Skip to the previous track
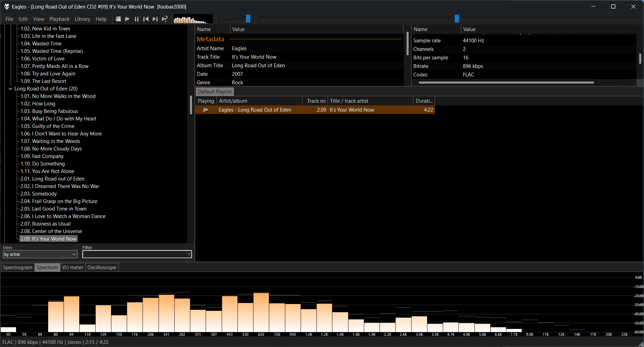644x347 pixels. point(146,19)
